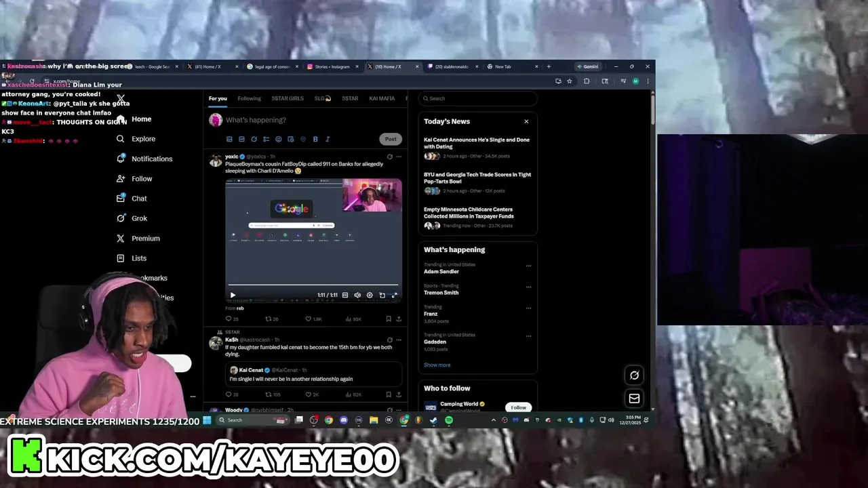Open Steam from the taskbar
Image resolution: width=868 pixels, height=488 pixels.
(434, 420)
